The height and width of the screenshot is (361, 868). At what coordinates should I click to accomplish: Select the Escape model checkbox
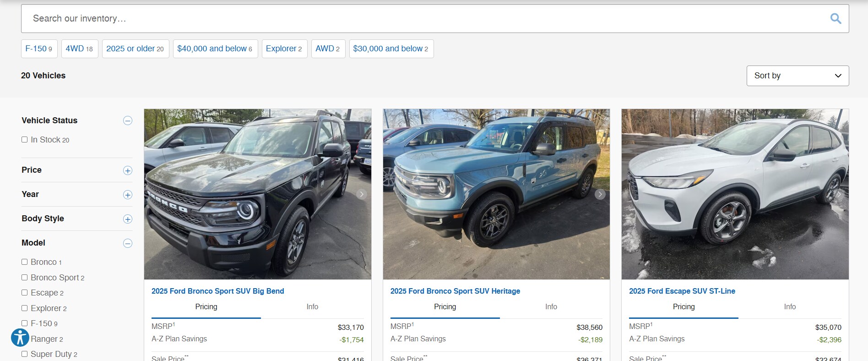[25, 292]
